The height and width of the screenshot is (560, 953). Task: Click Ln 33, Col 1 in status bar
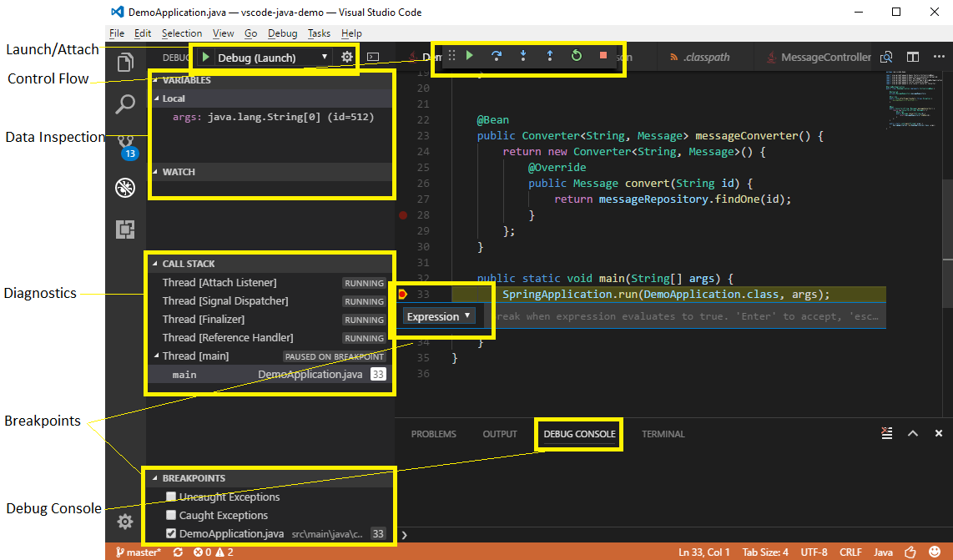[x=704, y=552]
